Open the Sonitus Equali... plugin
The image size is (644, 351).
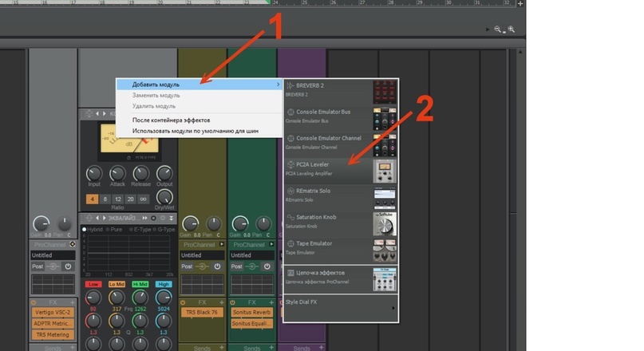pyautogui.click(x=251, y=324)
